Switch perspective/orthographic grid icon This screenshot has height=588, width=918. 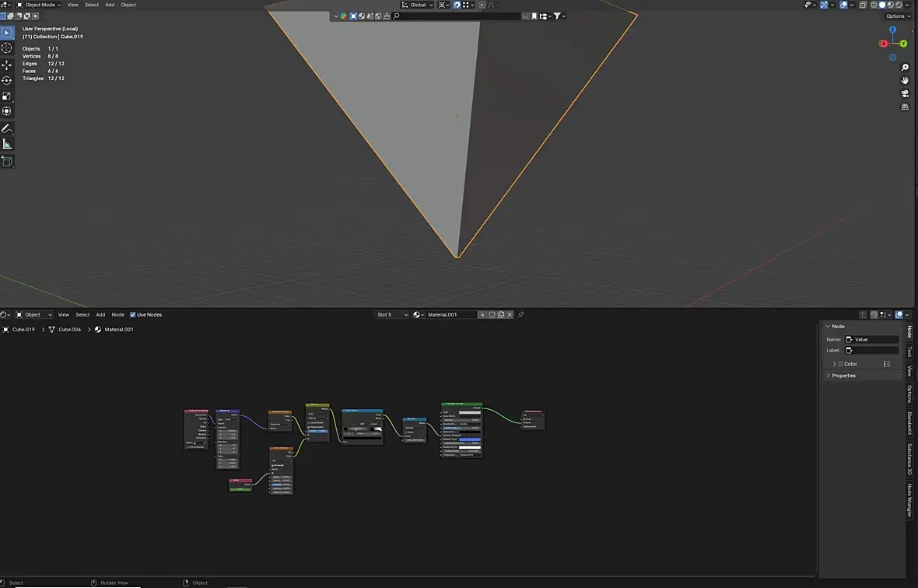(x=905, y=107)
